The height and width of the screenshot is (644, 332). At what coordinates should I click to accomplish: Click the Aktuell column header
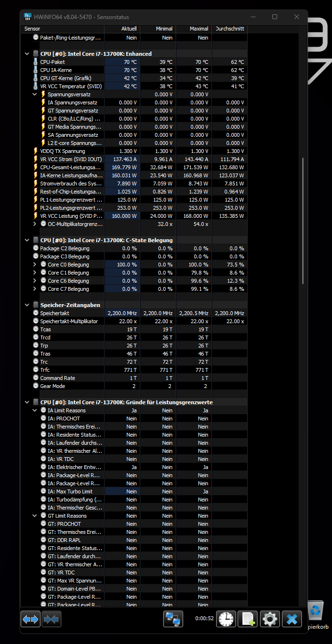[x=122, y=29]
